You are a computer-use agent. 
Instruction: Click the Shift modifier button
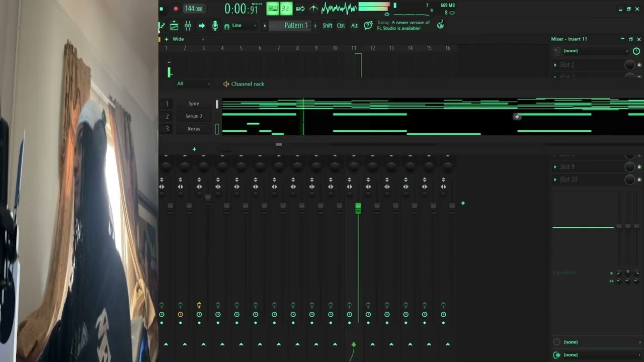tap(328, 26)
